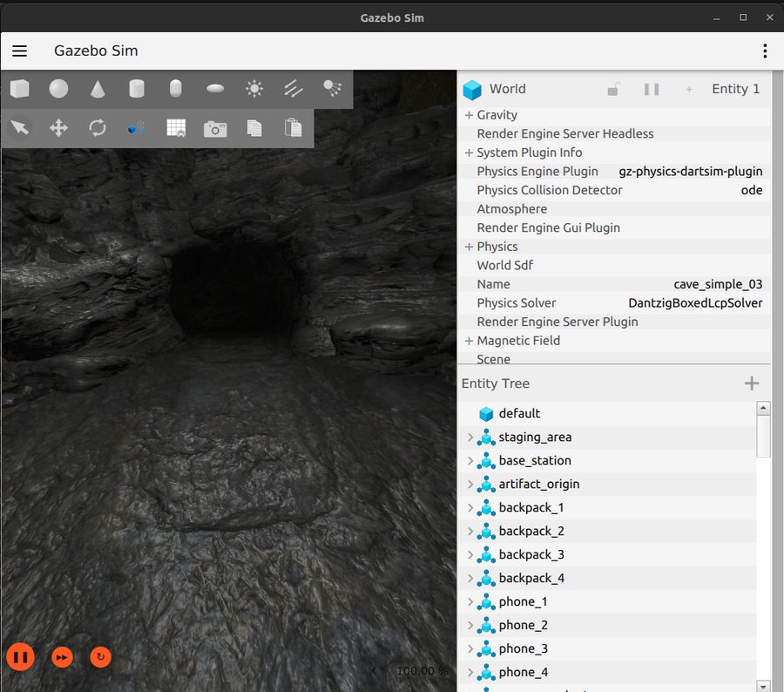Select phone_3 in the Entity Tree
Viewport: 784px width, 692px height.
(607, 648)
